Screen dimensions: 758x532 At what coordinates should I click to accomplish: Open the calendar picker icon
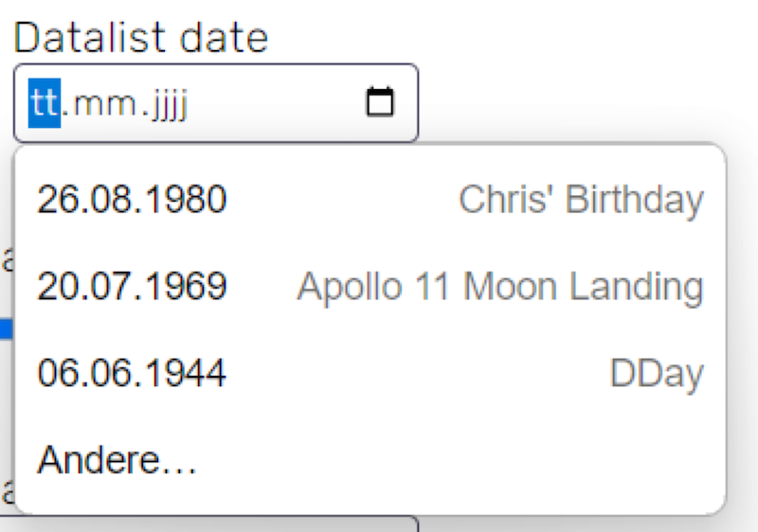point(380,102)
